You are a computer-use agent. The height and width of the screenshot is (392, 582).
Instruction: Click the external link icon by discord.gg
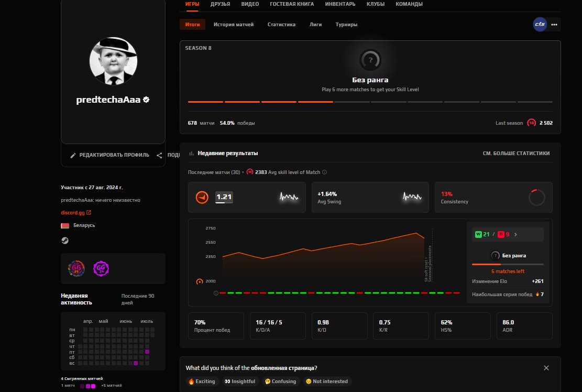tap(89, 213)
